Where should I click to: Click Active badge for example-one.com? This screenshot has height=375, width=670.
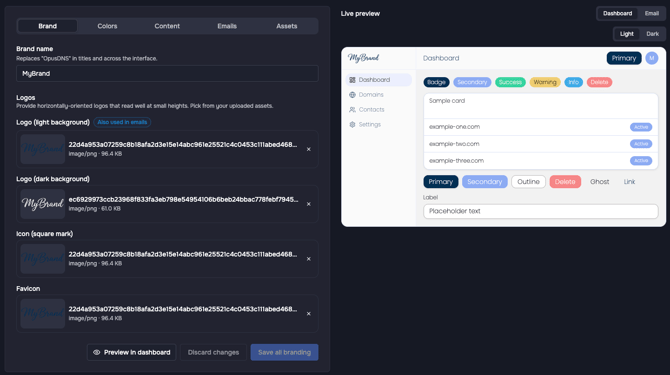click(641, 127)
